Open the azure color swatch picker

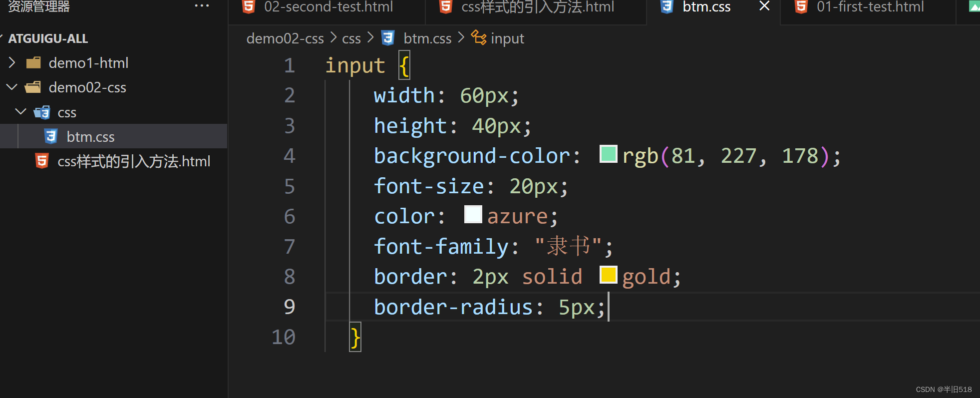point(473,214)
